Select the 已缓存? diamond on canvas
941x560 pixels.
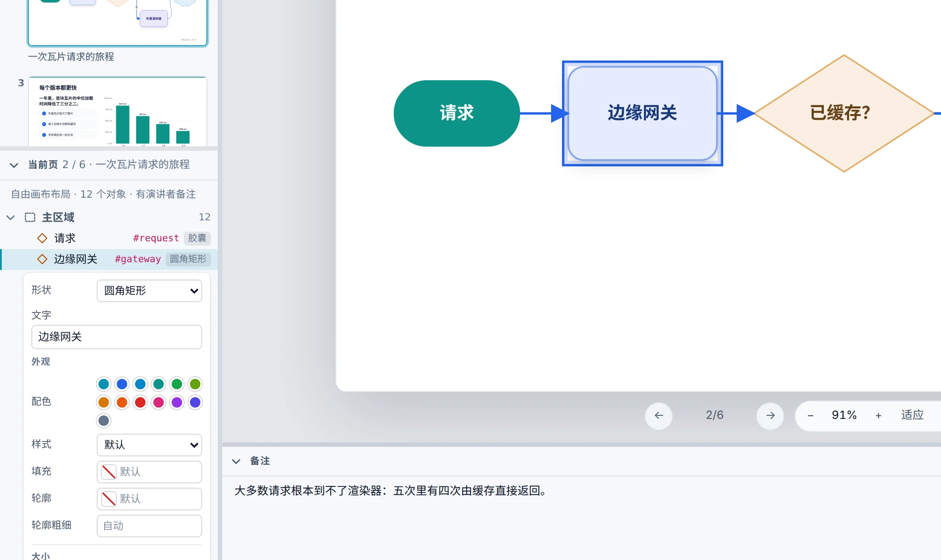click(844, 113)
